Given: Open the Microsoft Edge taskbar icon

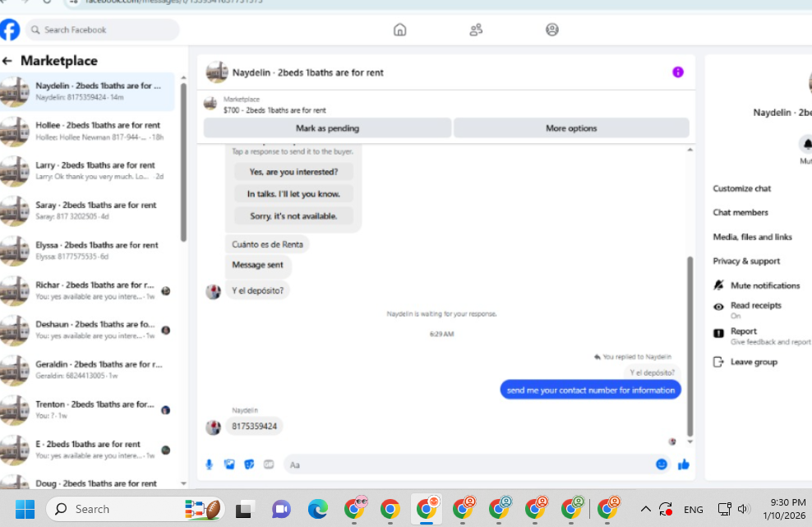Looking at the screenshot, I should (317, 509).
